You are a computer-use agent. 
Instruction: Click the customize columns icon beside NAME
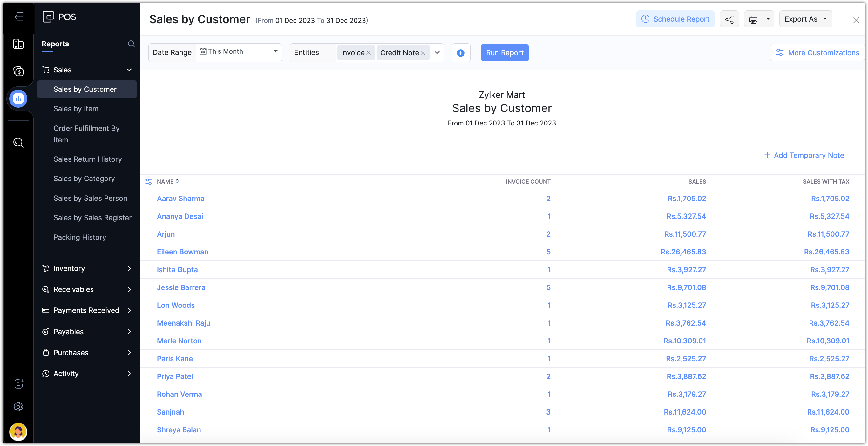(149, 182)
